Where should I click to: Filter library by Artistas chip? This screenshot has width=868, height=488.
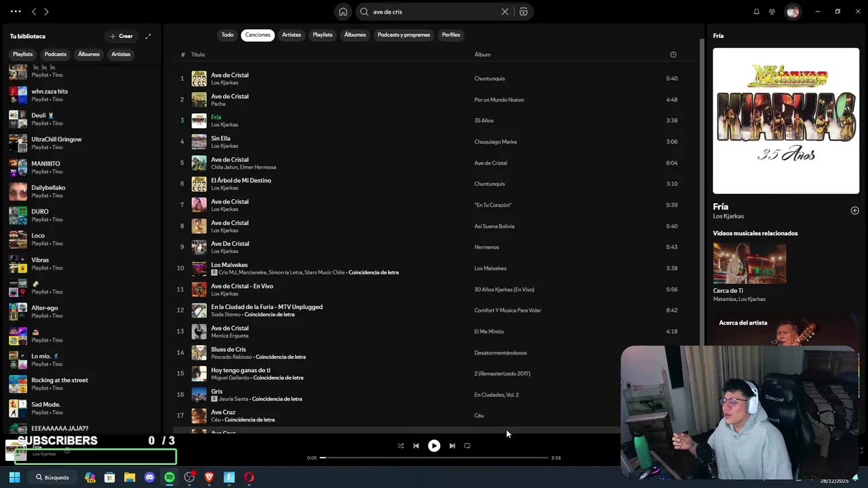[x=121, y=54]
